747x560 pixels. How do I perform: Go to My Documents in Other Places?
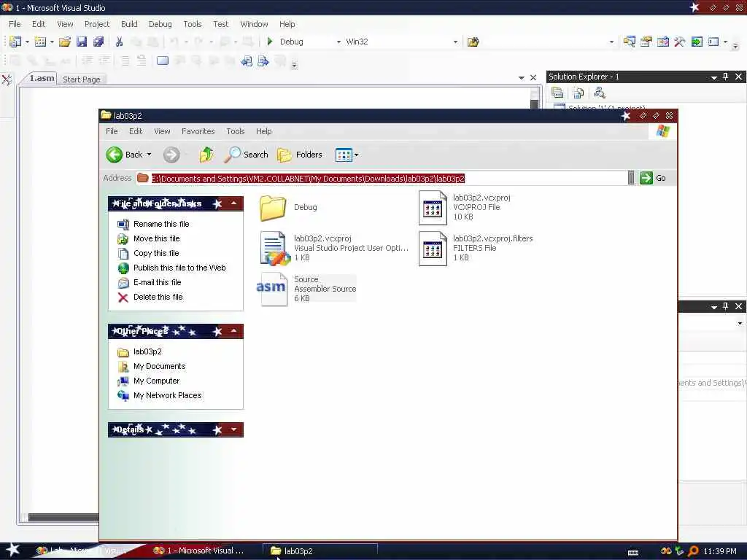[159, 366]
